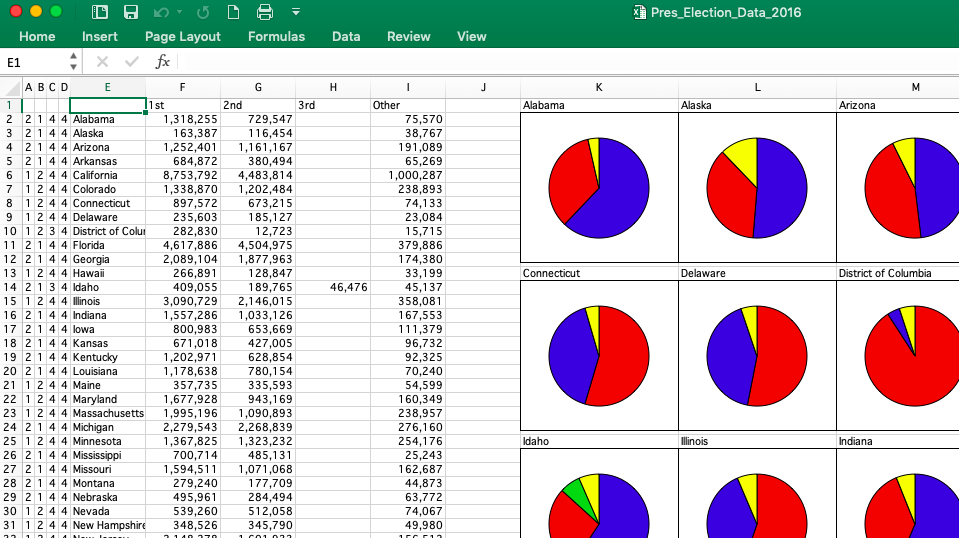Select row 6 header for California
Image resolution: width=959 pixels, height=538 pixels.
coord(9,175)
